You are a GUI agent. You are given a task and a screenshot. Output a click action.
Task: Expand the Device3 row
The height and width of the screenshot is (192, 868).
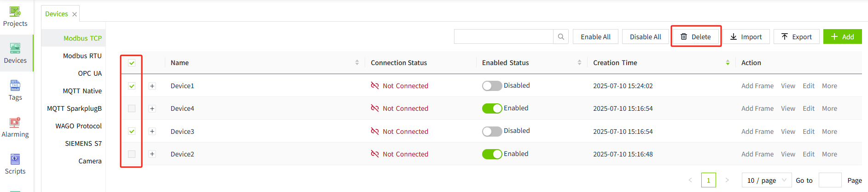(152, 132)
